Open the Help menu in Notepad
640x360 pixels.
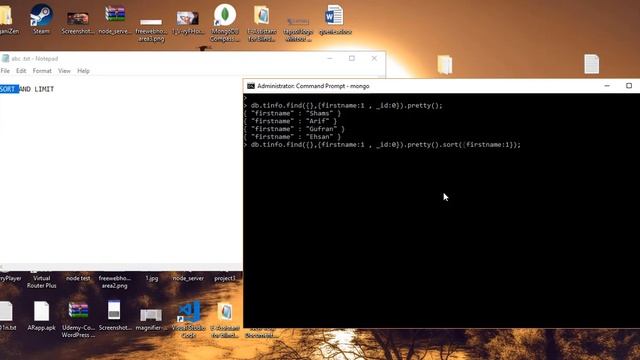pyautogui.click(x=83, y=71)
